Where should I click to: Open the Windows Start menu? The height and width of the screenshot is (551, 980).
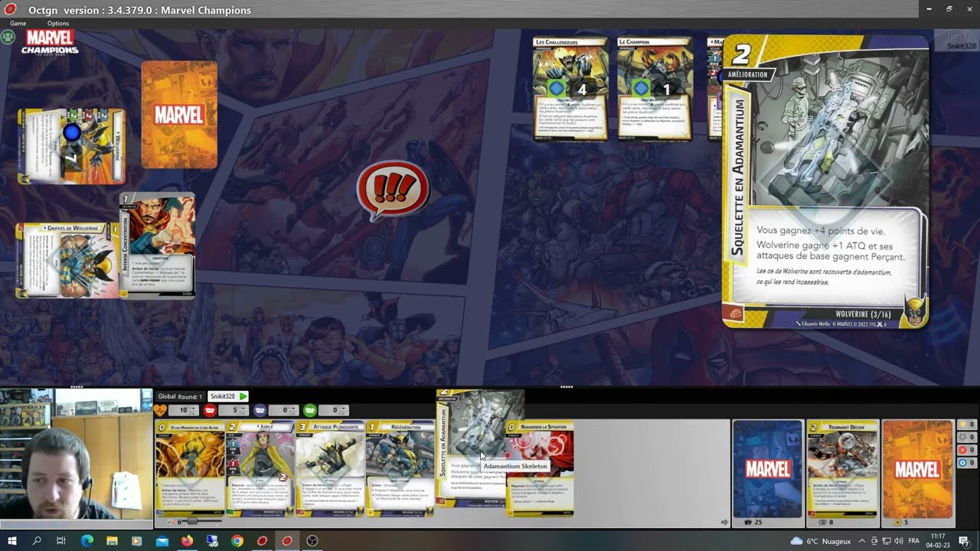tap(11, 540)
